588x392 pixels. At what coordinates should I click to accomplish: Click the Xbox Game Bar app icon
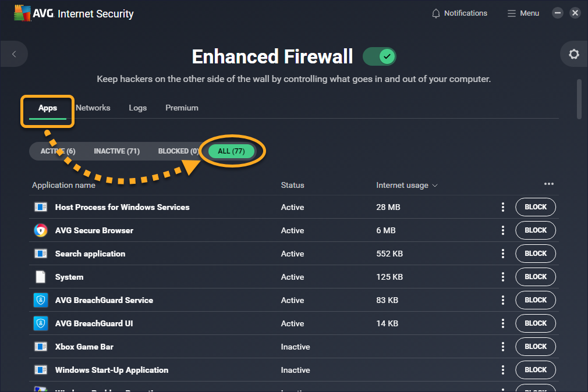pos(40,347)
